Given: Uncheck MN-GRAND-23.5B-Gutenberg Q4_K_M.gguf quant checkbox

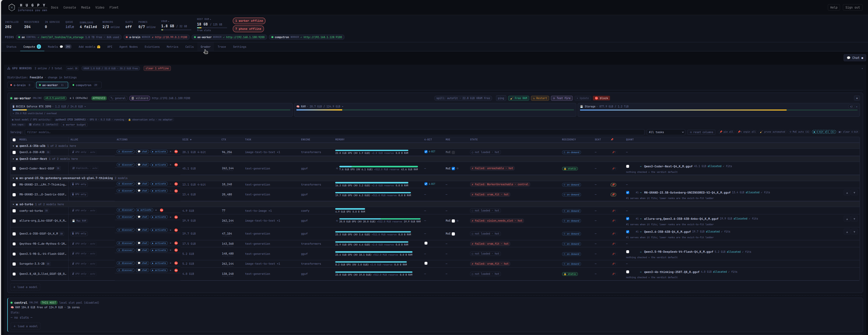Looking at the screenshot, I should coord(627,193).
